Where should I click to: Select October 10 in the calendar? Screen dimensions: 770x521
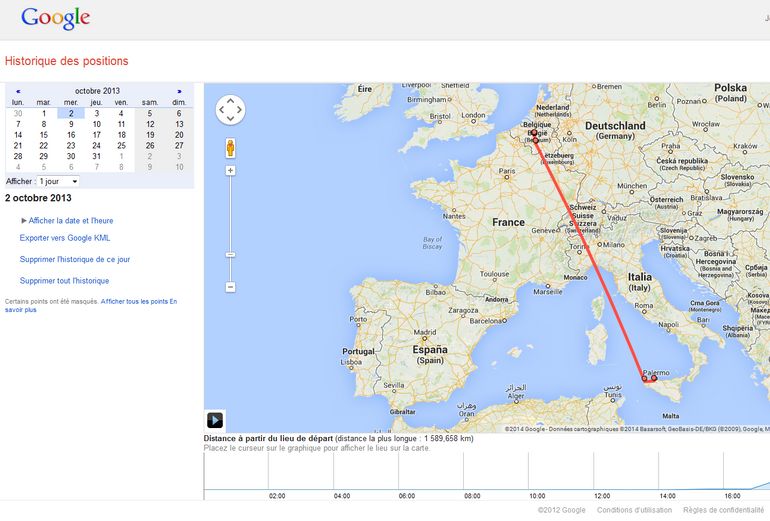click(x=97, y=124)
